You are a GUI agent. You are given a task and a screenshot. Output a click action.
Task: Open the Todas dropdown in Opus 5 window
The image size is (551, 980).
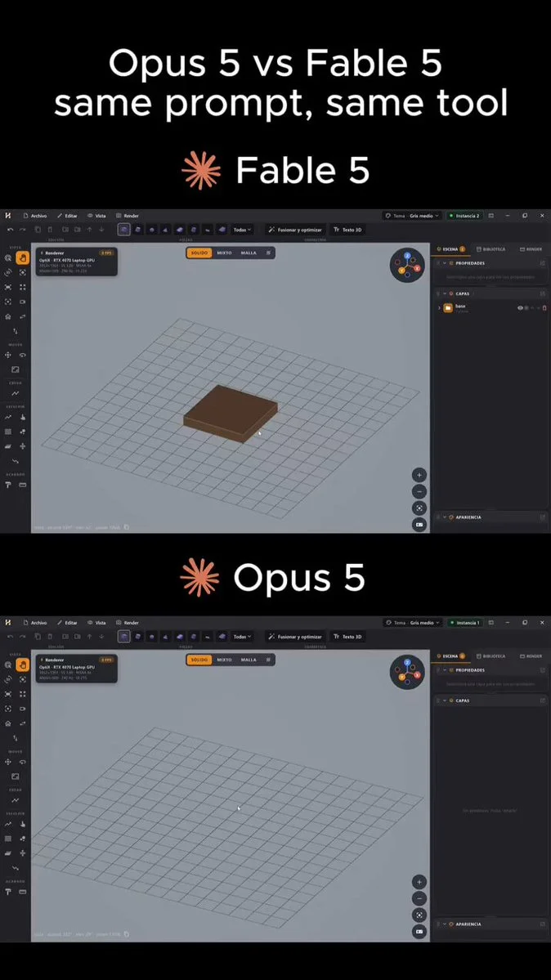click(243, 636)
